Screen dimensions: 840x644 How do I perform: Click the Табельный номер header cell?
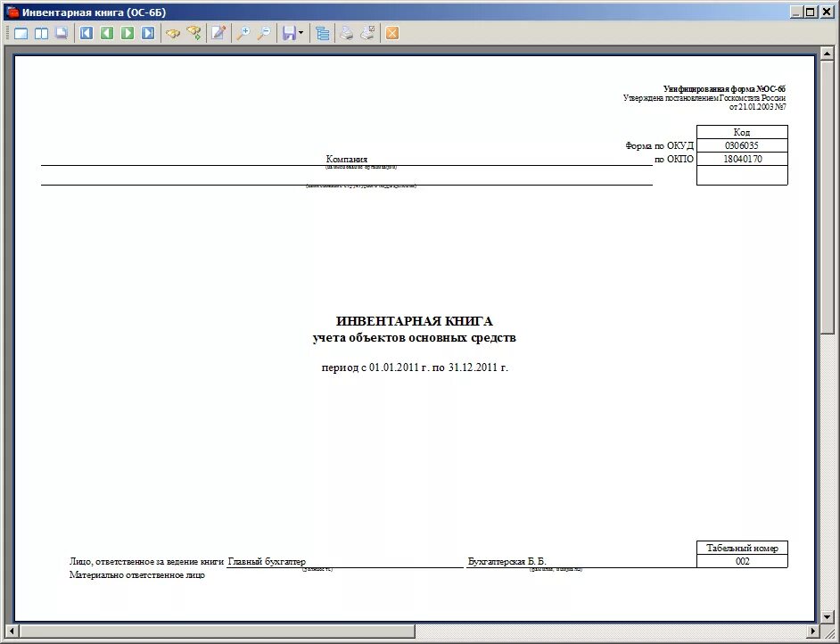coord(742,548)
